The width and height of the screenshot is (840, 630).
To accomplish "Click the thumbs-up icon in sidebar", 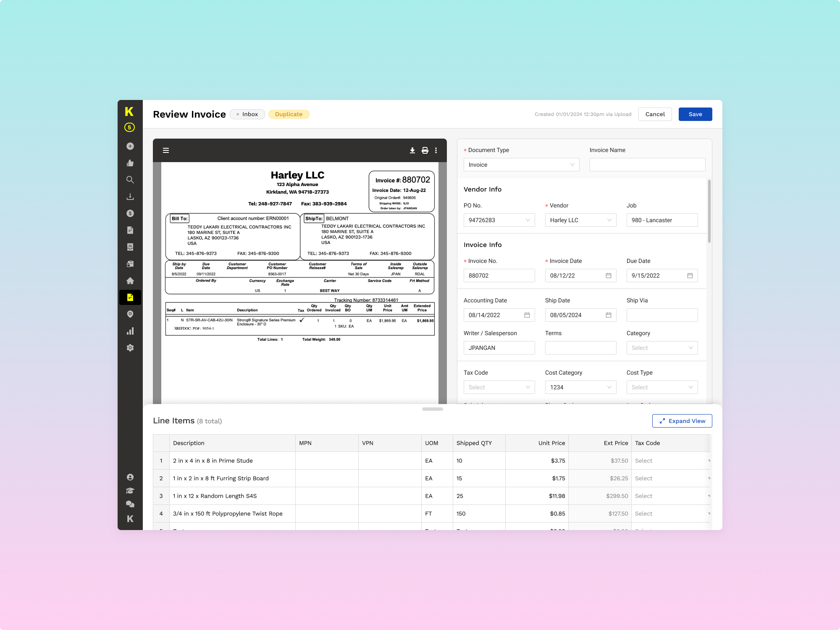I will 130,163.
